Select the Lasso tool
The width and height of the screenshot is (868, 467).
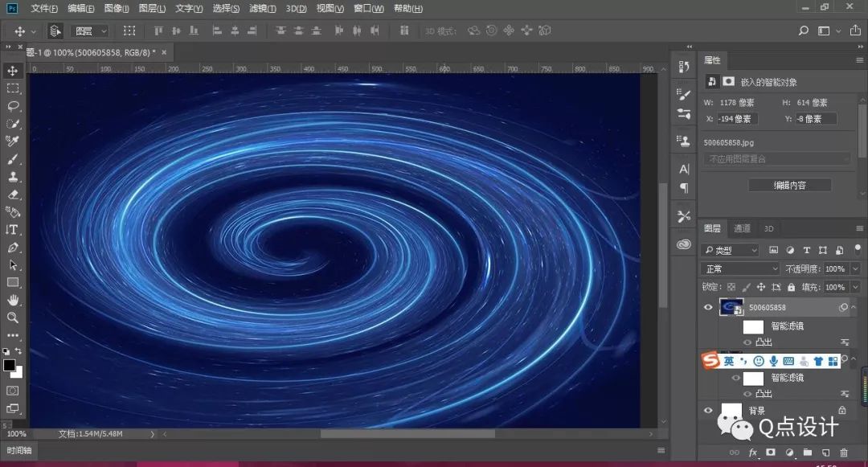click(13, 106)
